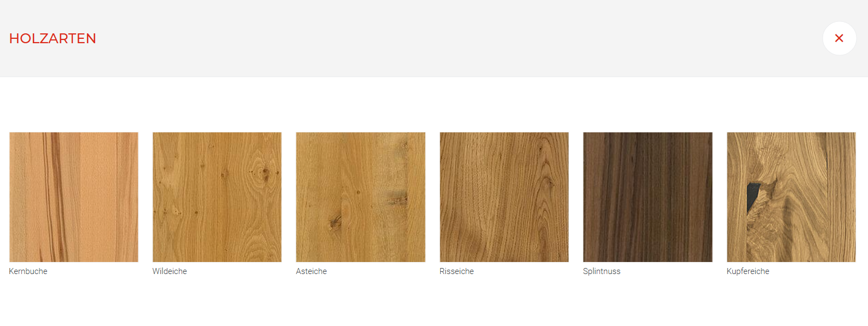Pick the dark Splintnuss wood swatch

[648, 197]
